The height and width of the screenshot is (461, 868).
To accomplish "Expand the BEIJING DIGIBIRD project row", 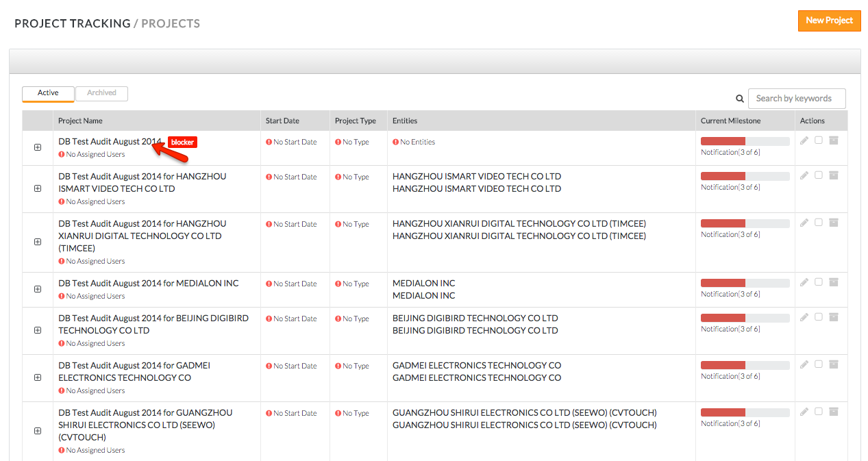I will pos(38,330).
